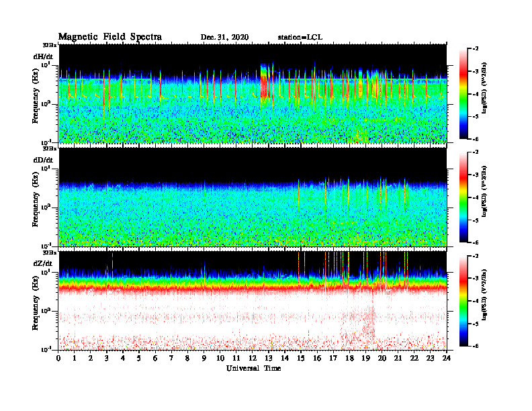Click hour "23" on the Universal Time axis
The height and width of the screenshot is (411, 532).
click(431, 358)
